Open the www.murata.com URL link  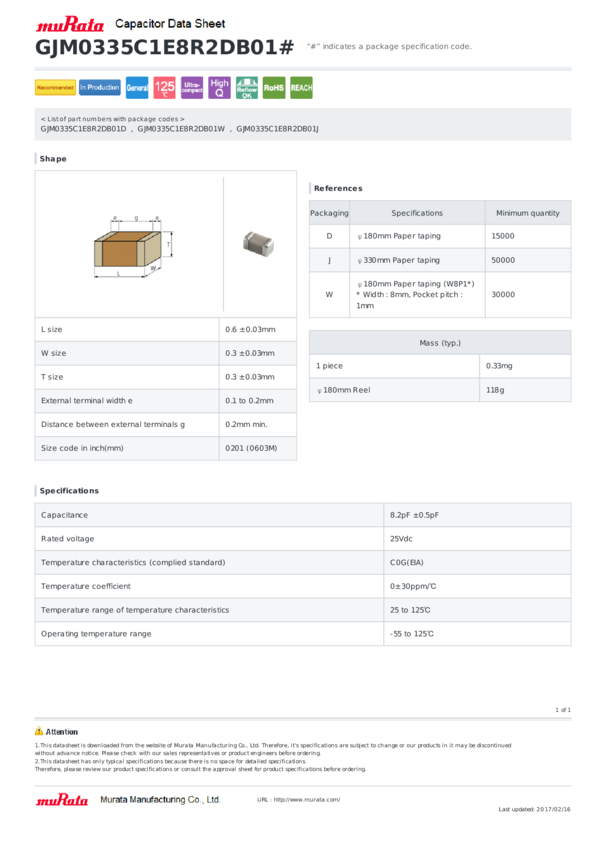pyautogui.click(x=307, y=800)
